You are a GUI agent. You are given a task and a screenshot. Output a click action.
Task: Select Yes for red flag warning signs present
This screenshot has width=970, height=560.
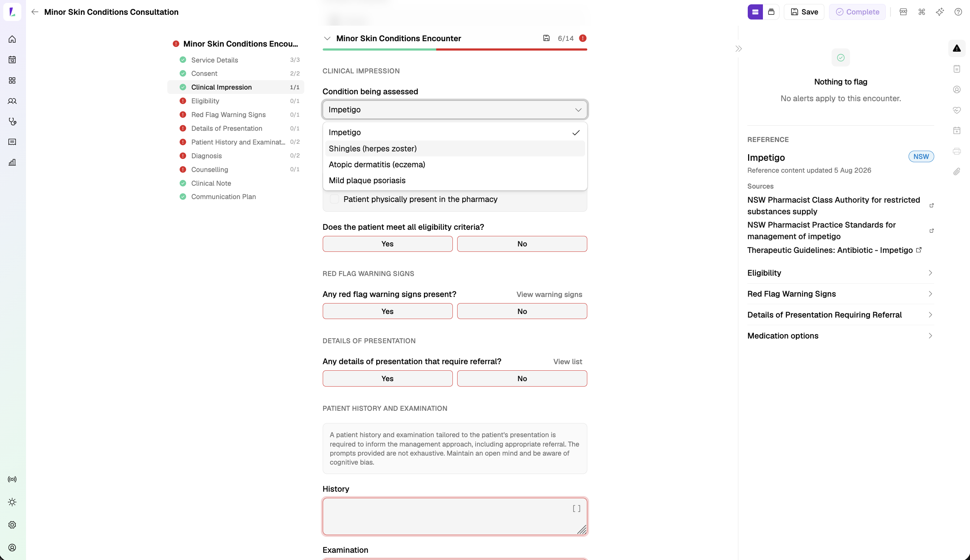click(387, 311)
